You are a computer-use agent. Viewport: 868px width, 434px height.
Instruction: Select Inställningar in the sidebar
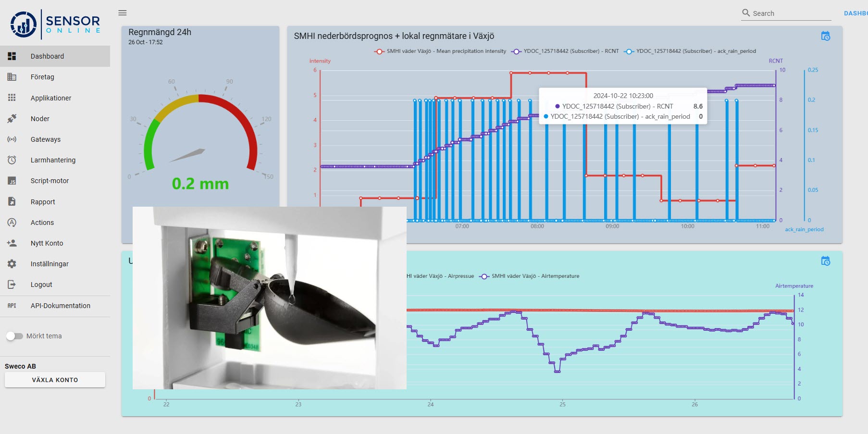point(50,264)
